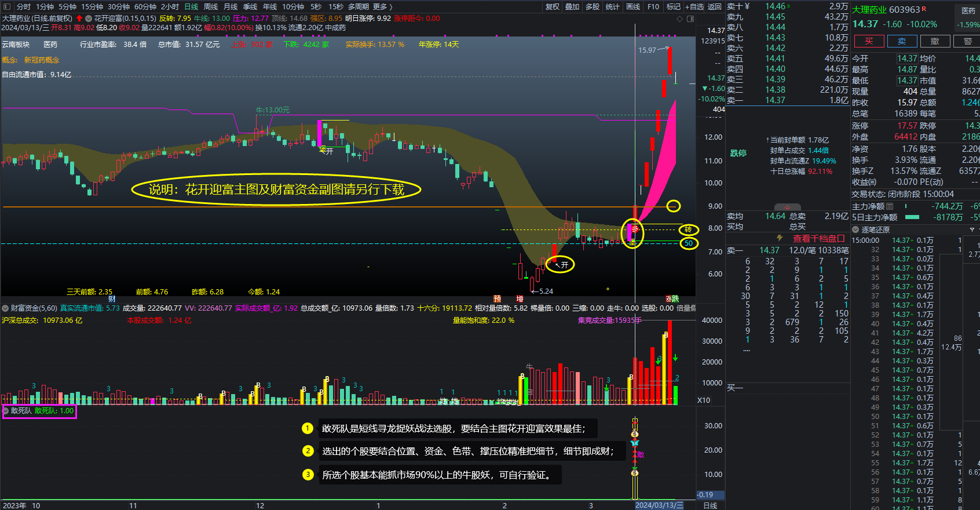Click the 返回 back button

[x=715, y=6]
